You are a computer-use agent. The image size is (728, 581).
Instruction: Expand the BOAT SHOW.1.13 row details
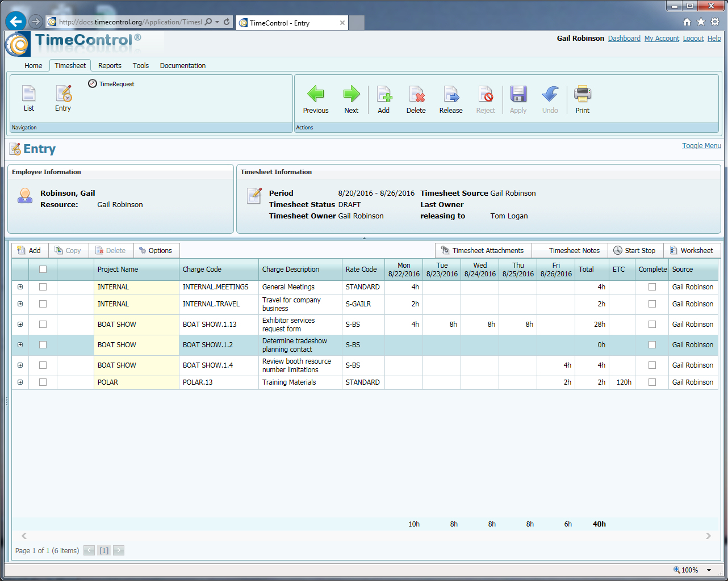[20, 325]
